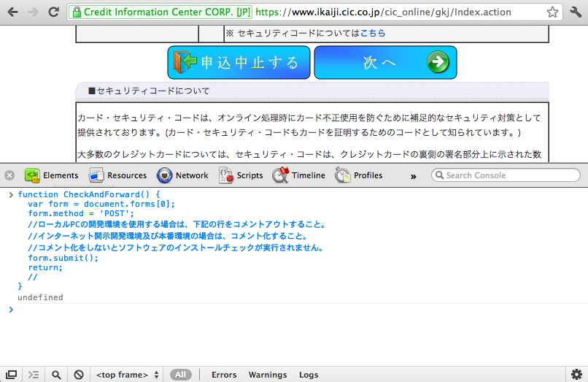588x382 pixels.
Task: Filter console by Logs
Action: tap(309, 375)
